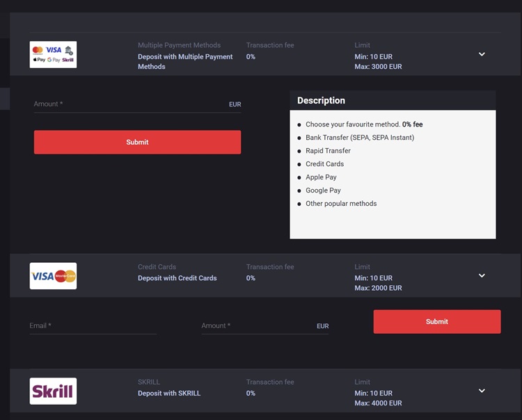Image resolution: width=522 pixels, height=420 pixels.
Task: Click 'Apple Pay' list item
Action: pos(321,177)
